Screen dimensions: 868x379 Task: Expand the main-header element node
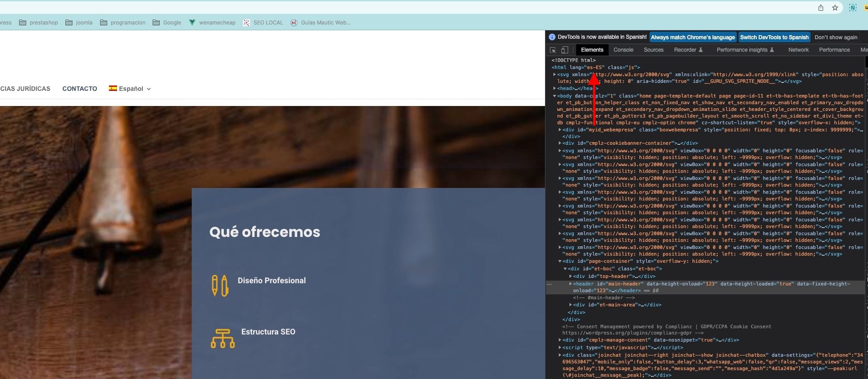(x=570, y=284)
